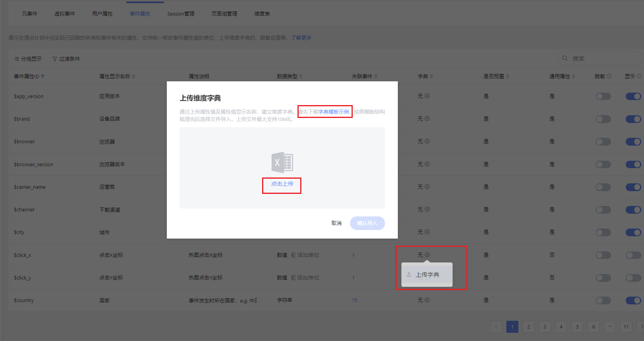Toggle 脱敏 switch for $carrier_name
The image size is (644, 341).
pos(603,187)
